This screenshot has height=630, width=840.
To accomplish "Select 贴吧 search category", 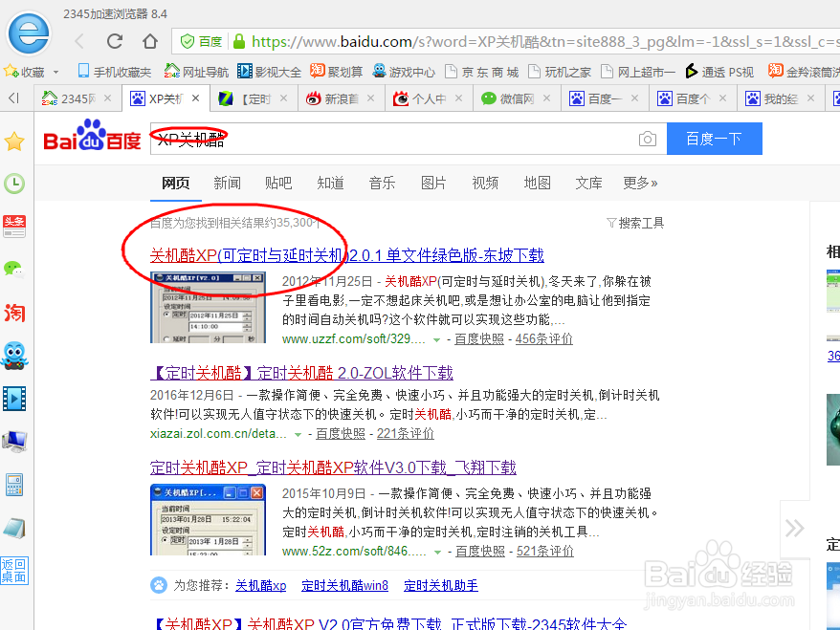I will pyautogui.click(x=278, y=183).
